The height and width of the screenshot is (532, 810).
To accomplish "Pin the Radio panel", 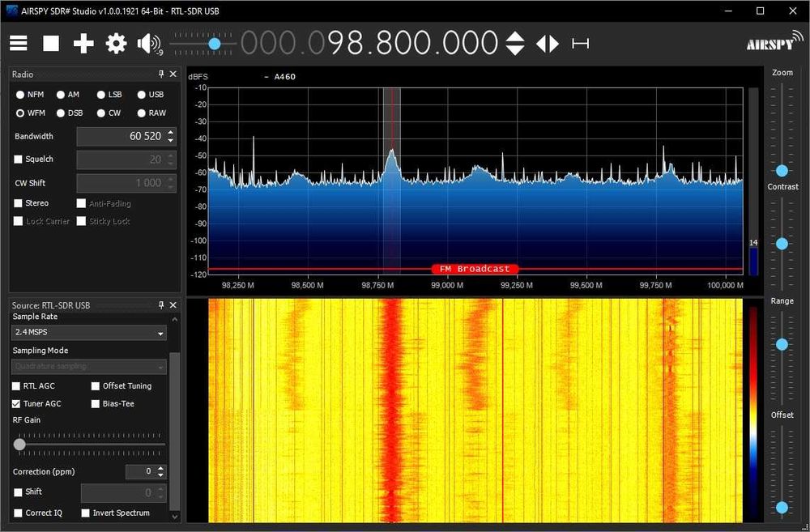I will pos(161,74).
